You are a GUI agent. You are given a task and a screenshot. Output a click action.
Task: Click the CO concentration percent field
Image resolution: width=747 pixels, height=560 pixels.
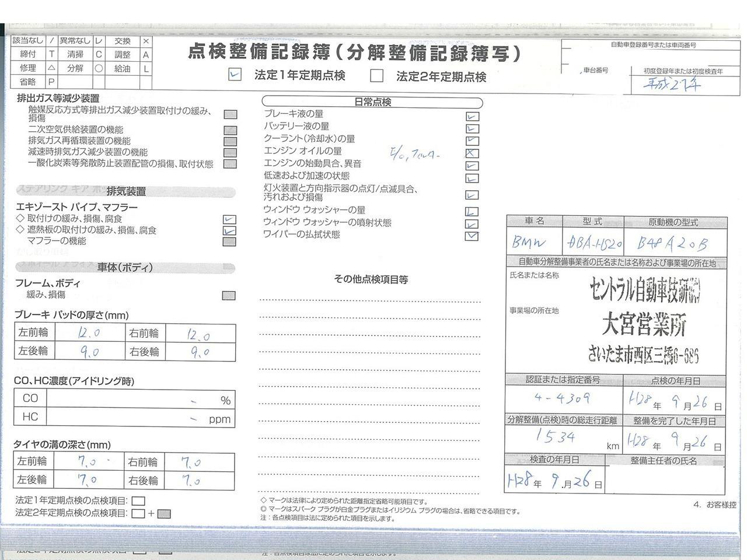pos(140,400)
